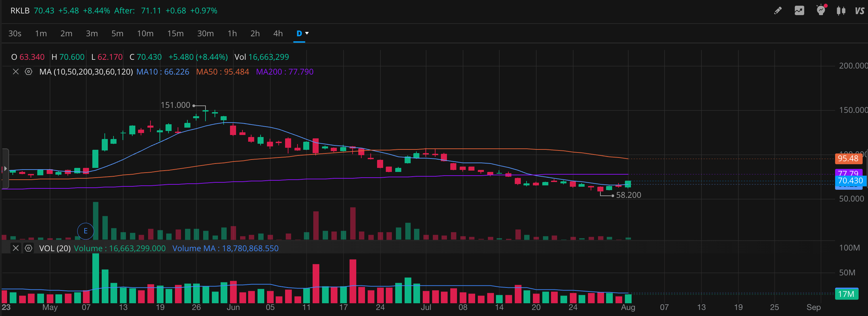Viewport: 868px width, 316px height.
Task: Switch to 1m timeframe
Action: click(x=41, y=33)
